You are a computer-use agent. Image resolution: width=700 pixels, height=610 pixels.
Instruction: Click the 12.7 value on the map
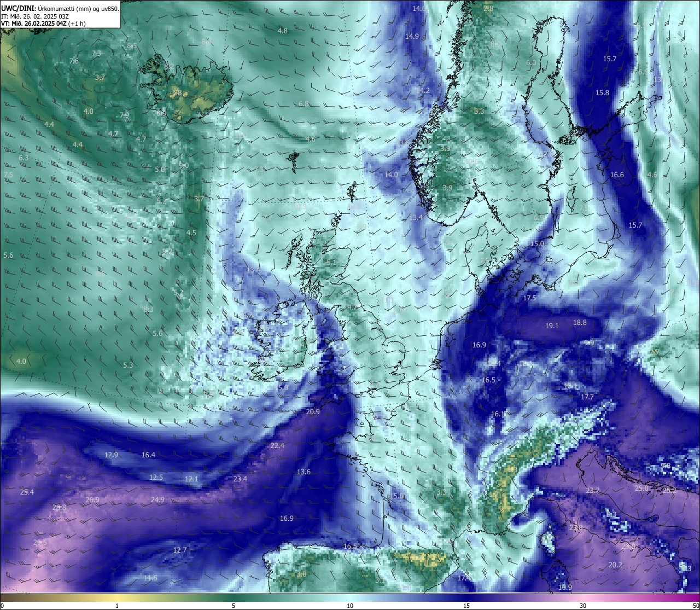[x=180, y=550]
